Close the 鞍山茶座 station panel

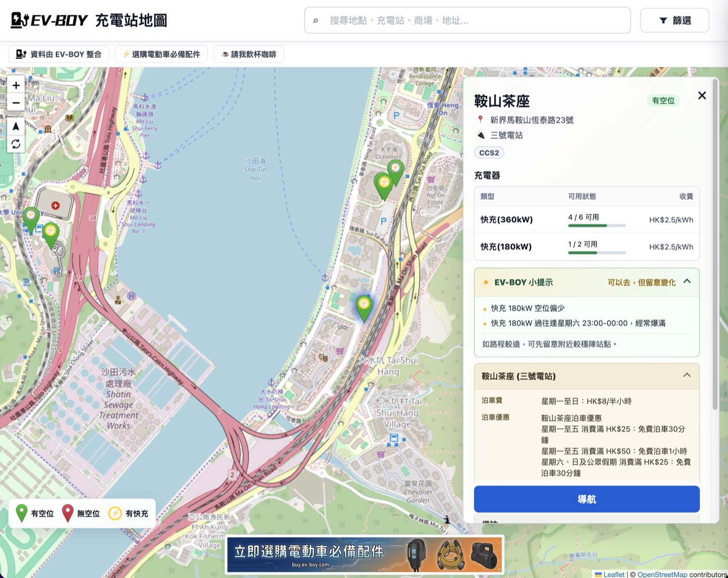(x=702, y=95)
